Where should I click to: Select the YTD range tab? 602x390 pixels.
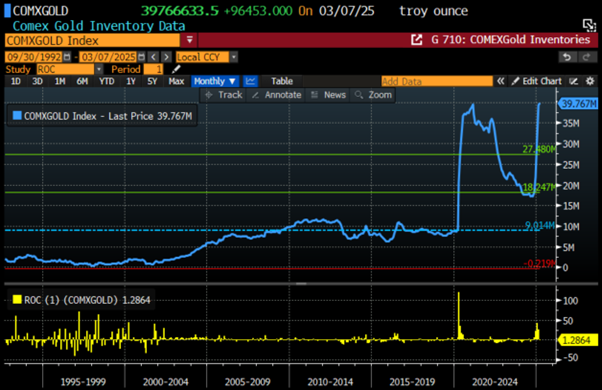coord(106,81)
